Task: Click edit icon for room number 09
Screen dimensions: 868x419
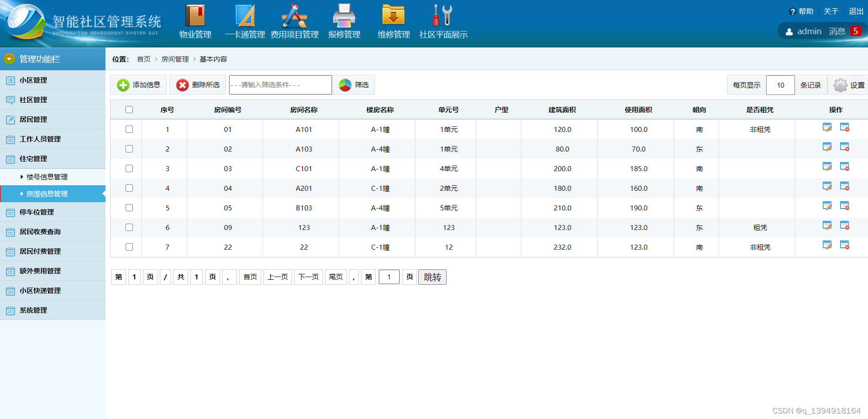Action: tap(827, 226)
